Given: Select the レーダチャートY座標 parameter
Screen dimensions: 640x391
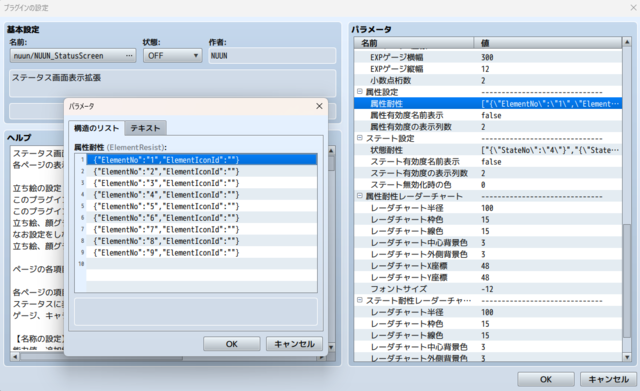Looking at the screenshot, I should [488, 277].
